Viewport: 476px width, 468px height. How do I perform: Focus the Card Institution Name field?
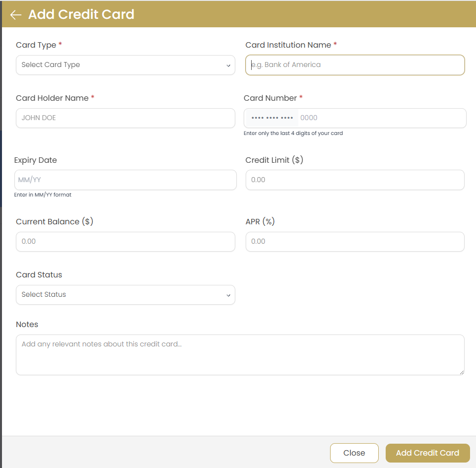(355, 65)
